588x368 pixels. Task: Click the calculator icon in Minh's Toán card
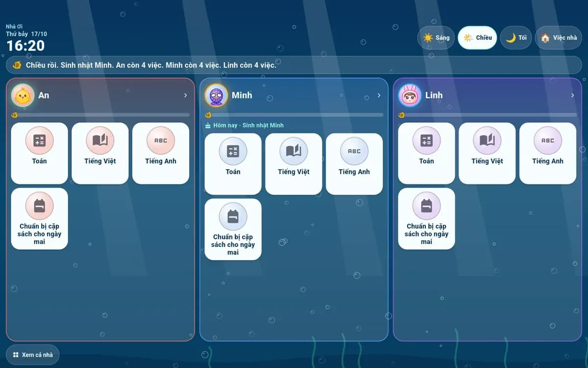(233, 152)
